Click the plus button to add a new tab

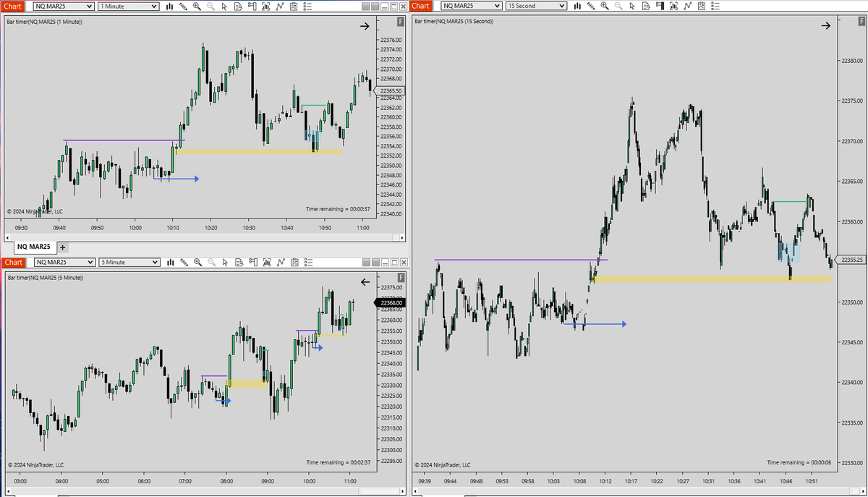(62, 247)
